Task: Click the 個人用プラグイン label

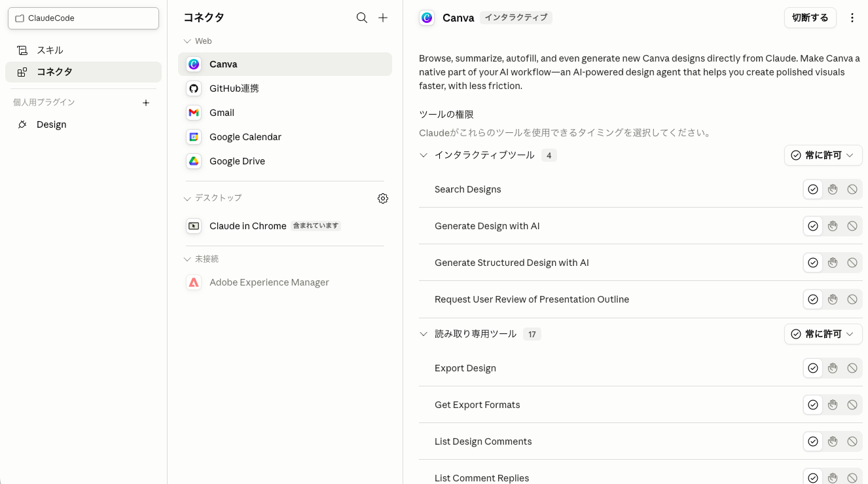Action: (x=44, y=102)
